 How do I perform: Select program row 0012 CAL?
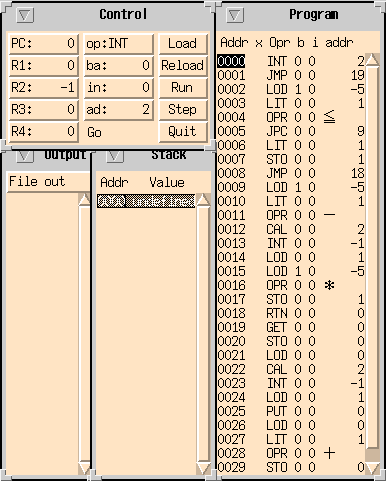pyautogui.click(x=291, y=229)
